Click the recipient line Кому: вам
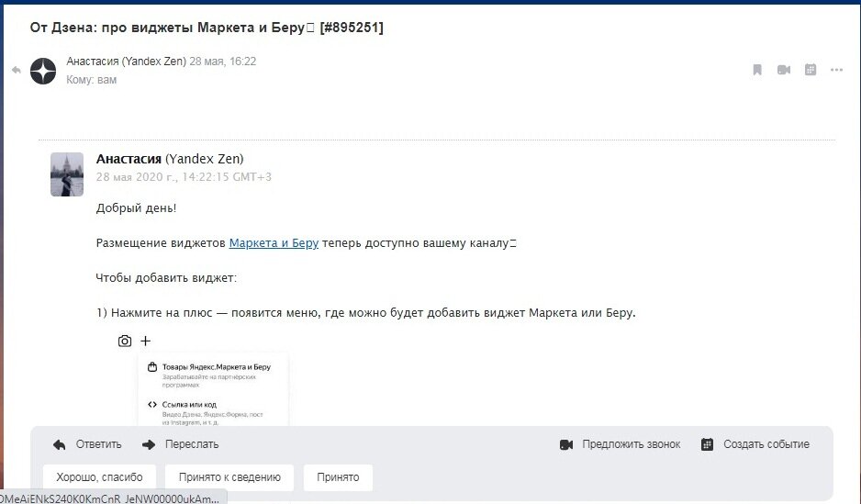 click(x=91, y=80)
